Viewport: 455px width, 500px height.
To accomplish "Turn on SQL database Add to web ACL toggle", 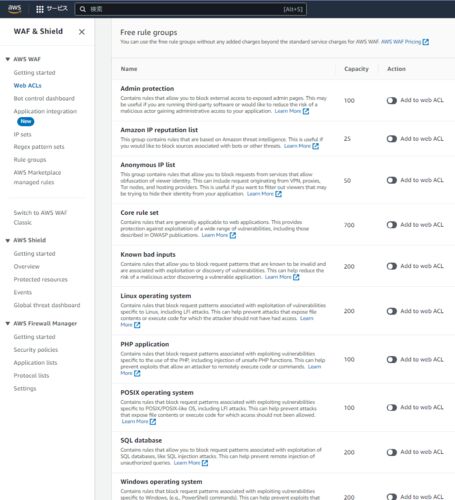I will pyautogui.click(x=392, y=452).
